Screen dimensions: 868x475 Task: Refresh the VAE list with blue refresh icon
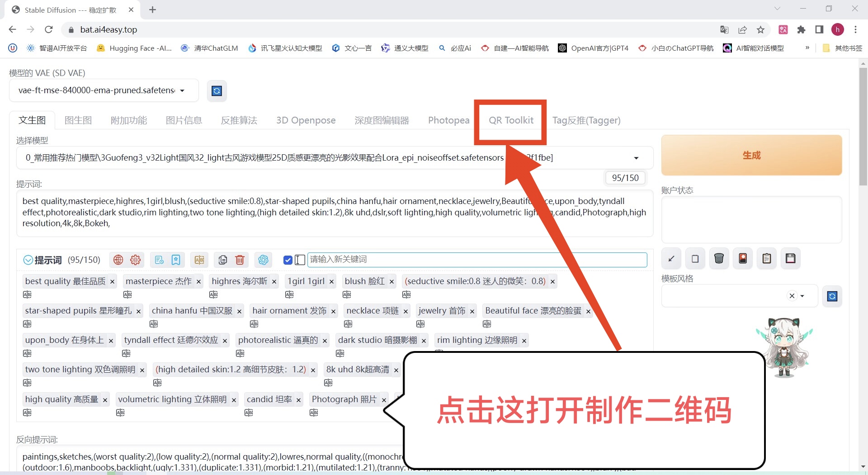point(217,91)
